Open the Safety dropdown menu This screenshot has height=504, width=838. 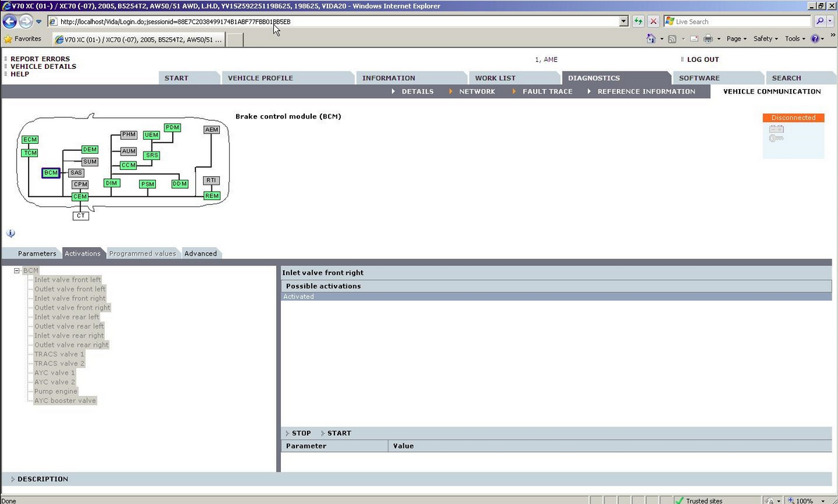tap(765, 39)
